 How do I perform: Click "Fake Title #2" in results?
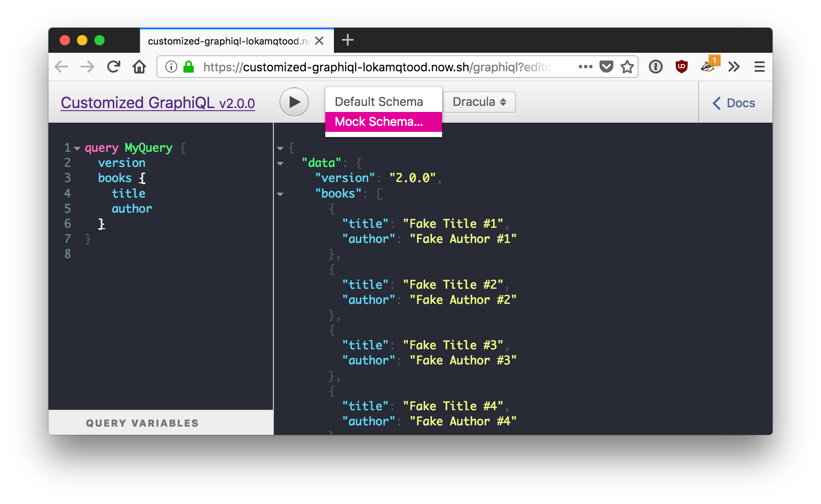click(x=453, y=284)
